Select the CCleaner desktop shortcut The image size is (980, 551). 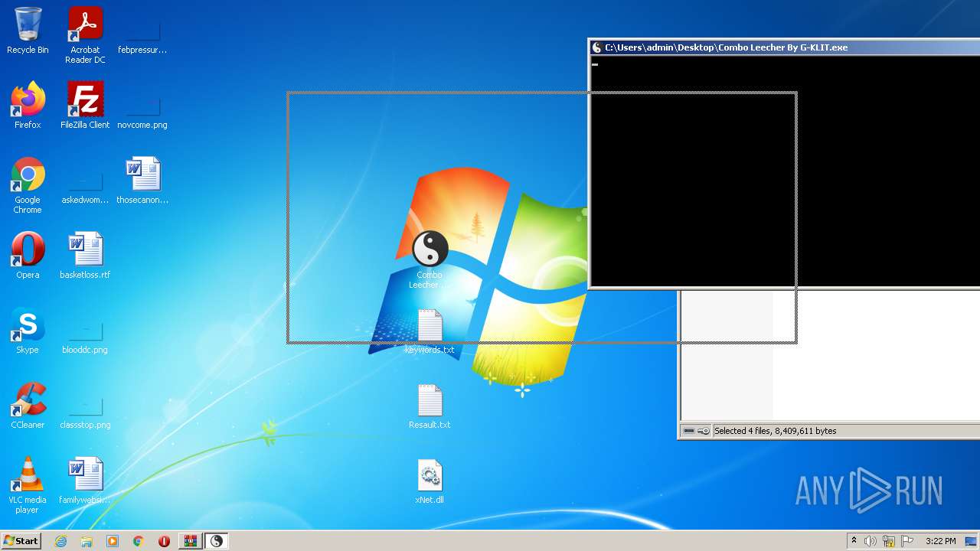28,406
